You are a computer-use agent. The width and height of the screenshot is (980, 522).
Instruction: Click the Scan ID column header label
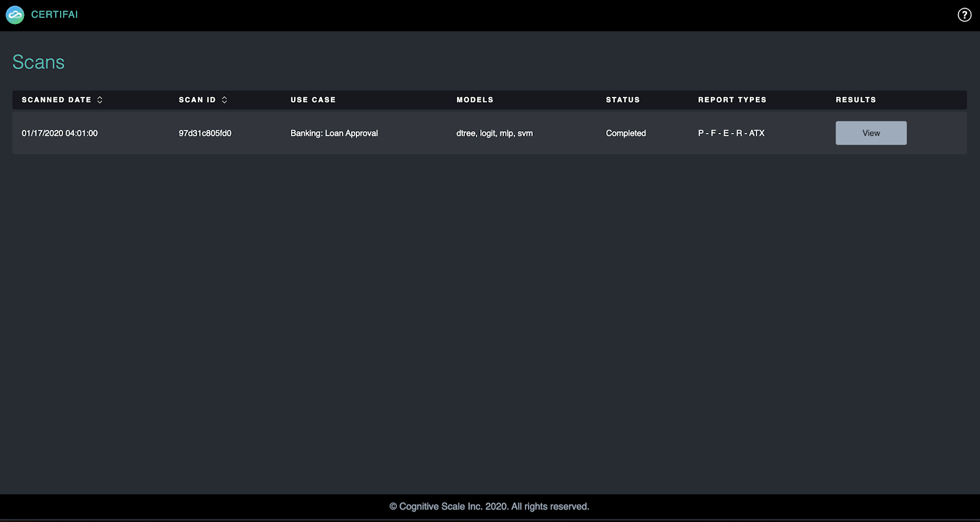[197, 100]
